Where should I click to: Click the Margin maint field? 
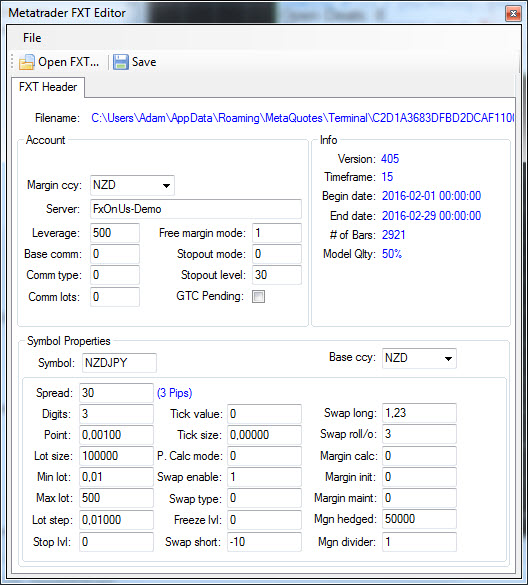[x=419, y=498]
